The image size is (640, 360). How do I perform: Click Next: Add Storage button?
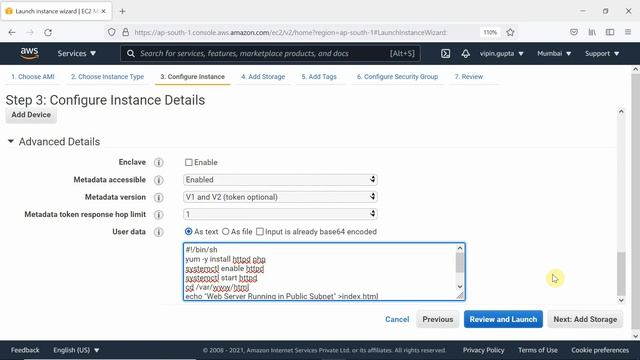(x=585, y=319)
